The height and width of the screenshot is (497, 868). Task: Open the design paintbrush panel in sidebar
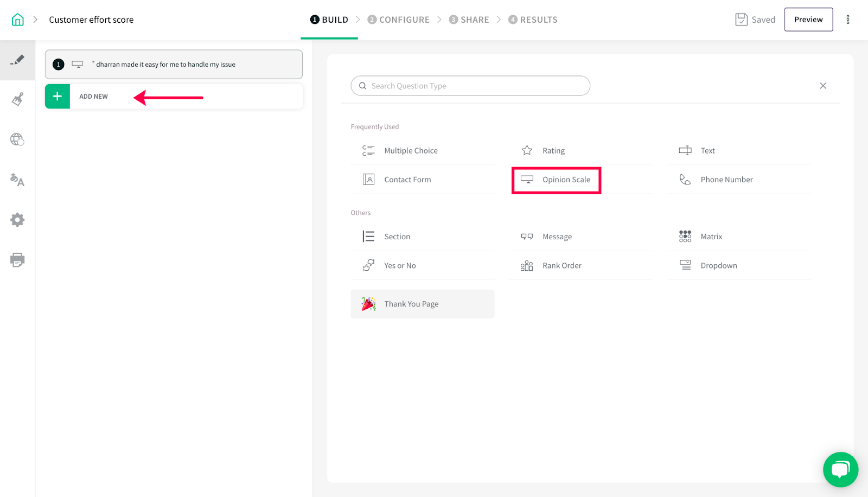coord(17,99)
